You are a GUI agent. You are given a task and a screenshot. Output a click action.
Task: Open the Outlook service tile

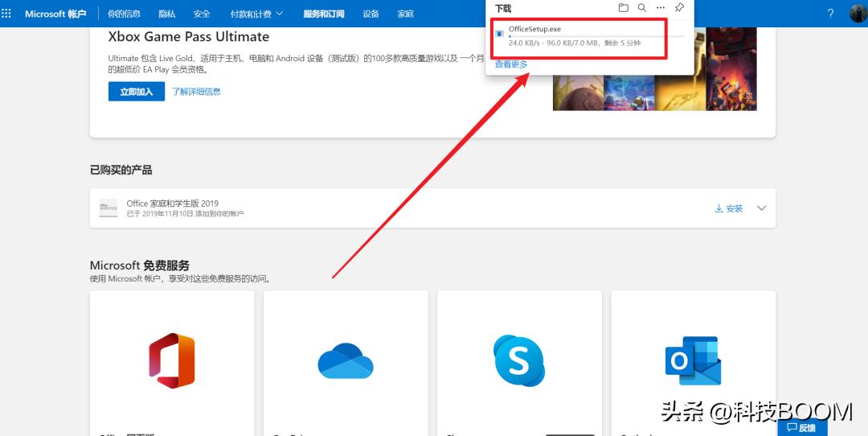(693, 360)
